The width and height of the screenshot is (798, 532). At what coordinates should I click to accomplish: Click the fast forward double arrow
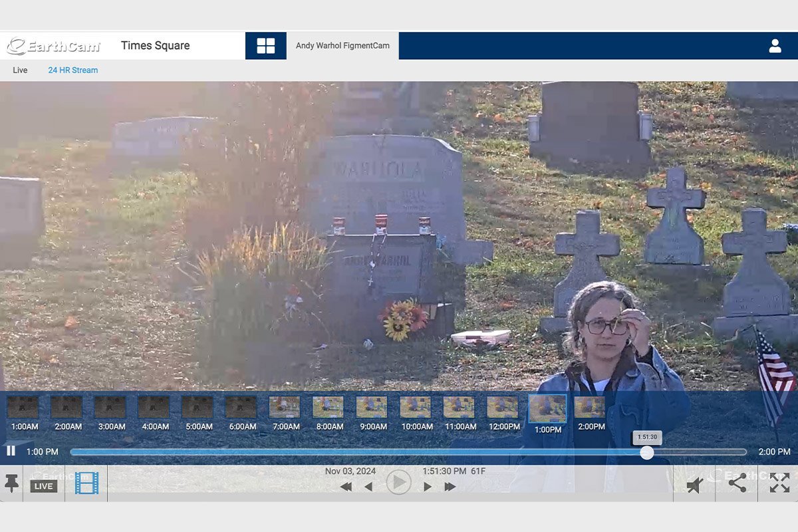450,487
